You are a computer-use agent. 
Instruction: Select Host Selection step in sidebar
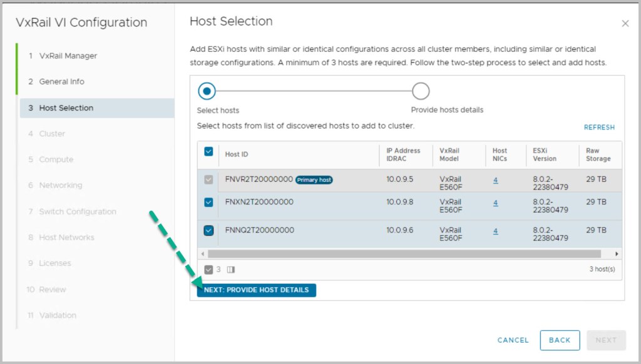tap(66, 108)
